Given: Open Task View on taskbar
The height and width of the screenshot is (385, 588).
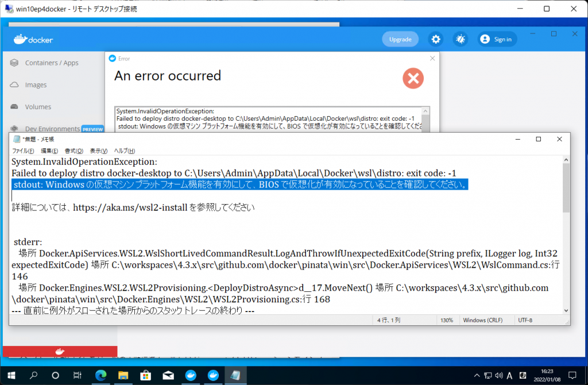Looking at the screenshot, I should pyautogui.click(x=78, y=375).
